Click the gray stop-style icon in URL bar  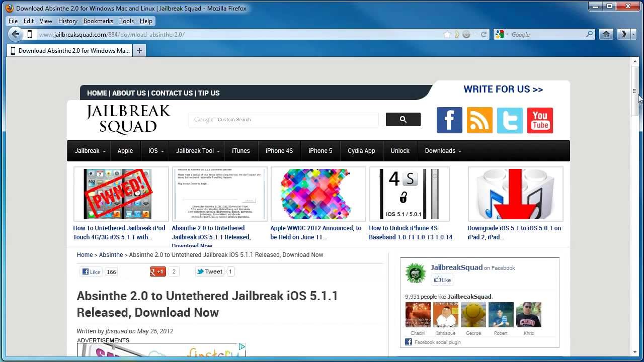pyautogui.click(x=466, y=34)
